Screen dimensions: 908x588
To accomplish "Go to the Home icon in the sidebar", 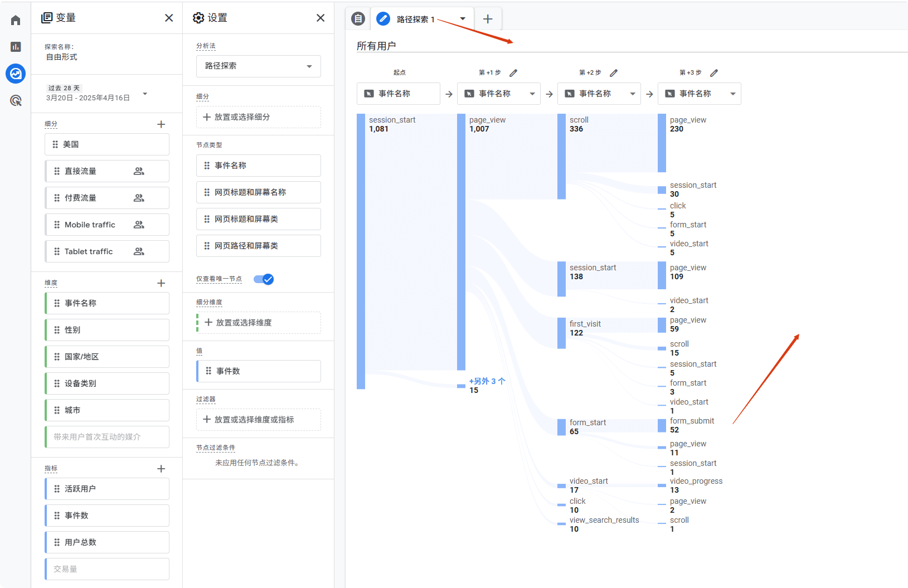I will point(16,21).
